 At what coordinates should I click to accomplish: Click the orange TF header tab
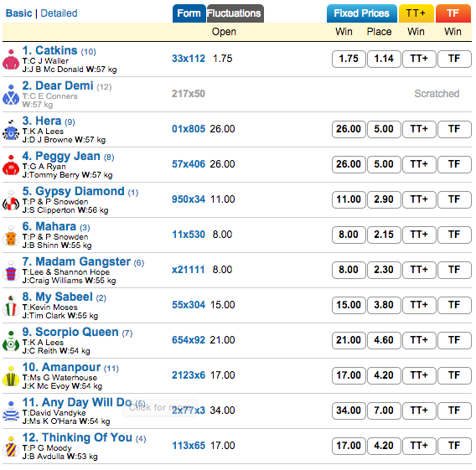click(453, 13)
